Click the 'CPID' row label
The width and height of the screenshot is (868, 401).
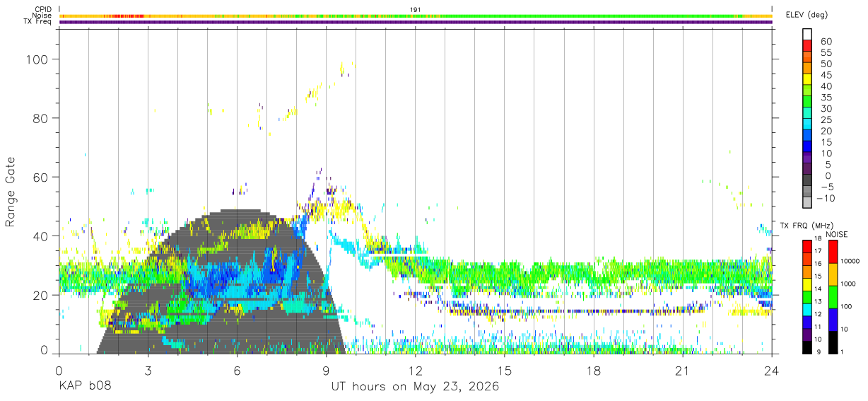click(42, 9)
